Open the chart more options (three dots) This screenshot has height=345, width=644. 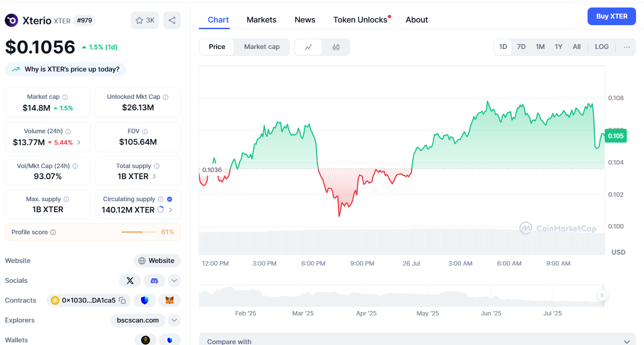pos(627,47)
